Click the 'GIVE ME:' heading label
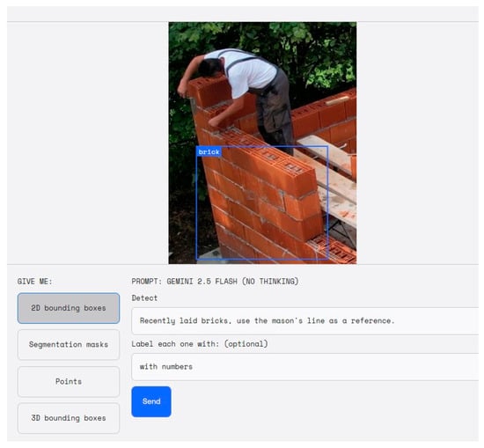This screenshot has height=448, width=484. pyautogui.click(x=34, y=282)
